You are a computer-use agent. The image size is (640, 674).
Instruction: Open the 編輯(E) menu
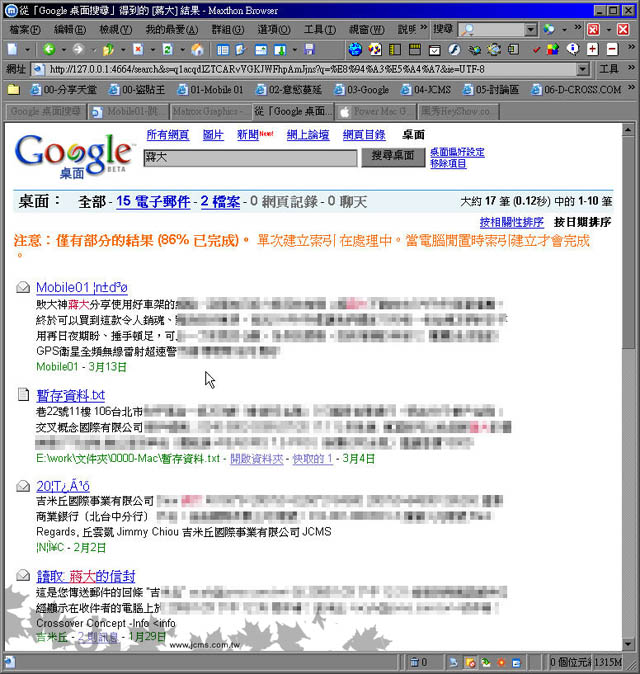(x=70, y=30)
